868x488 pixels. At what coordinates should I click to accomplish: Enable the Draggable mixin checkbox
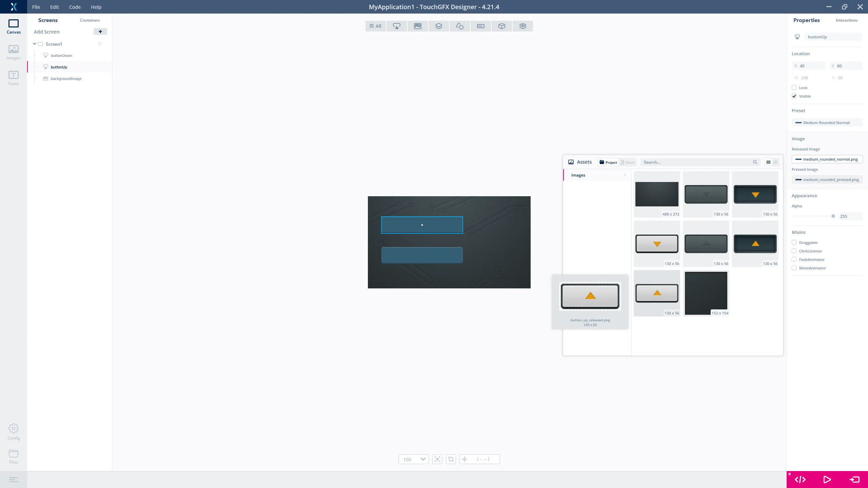[x=794, y=243]
